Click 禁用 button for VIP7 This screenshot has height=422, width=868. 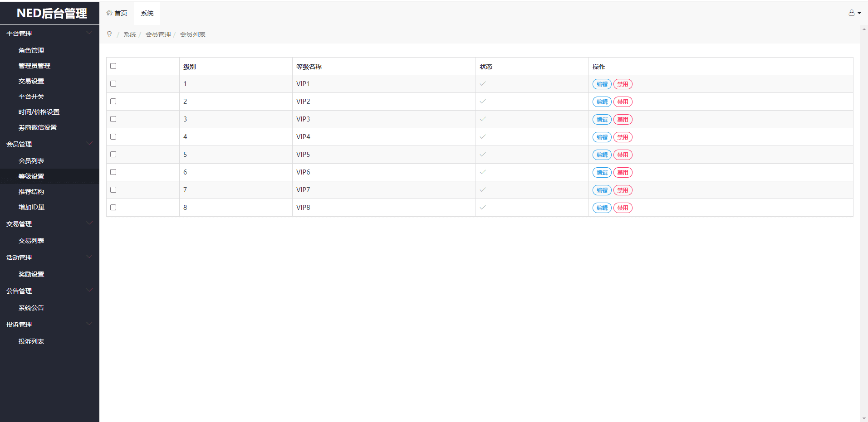(623, 190)
